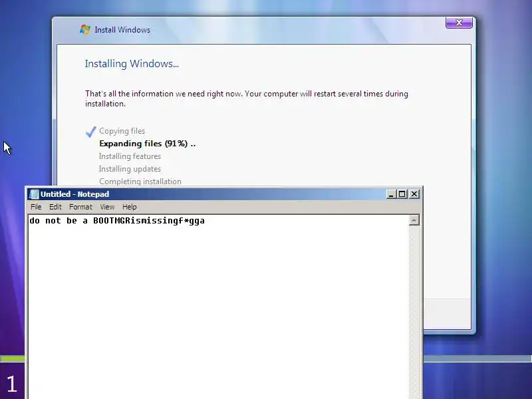Minimize the Untitled - Notepad window
Image resolution: width=532 pixels, height=399 pixels.
pyautogui.click(x=391, y=194)
